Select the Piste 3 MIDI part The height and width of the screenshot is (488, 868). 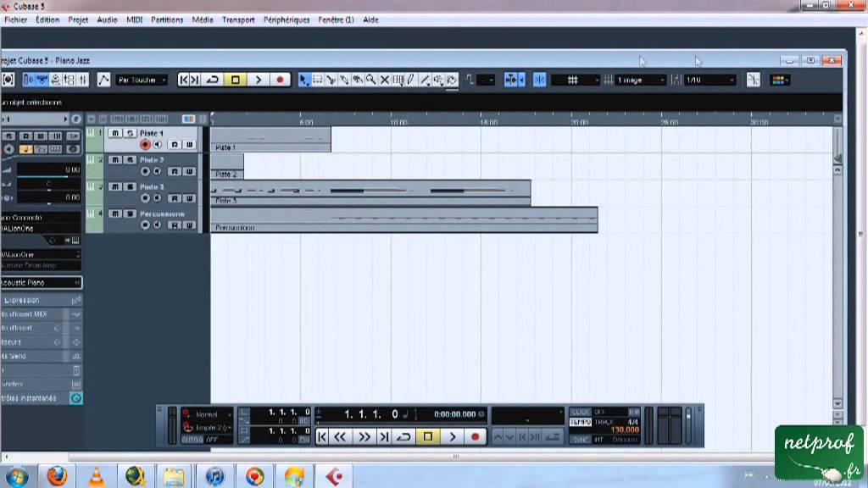coord(371,193)
